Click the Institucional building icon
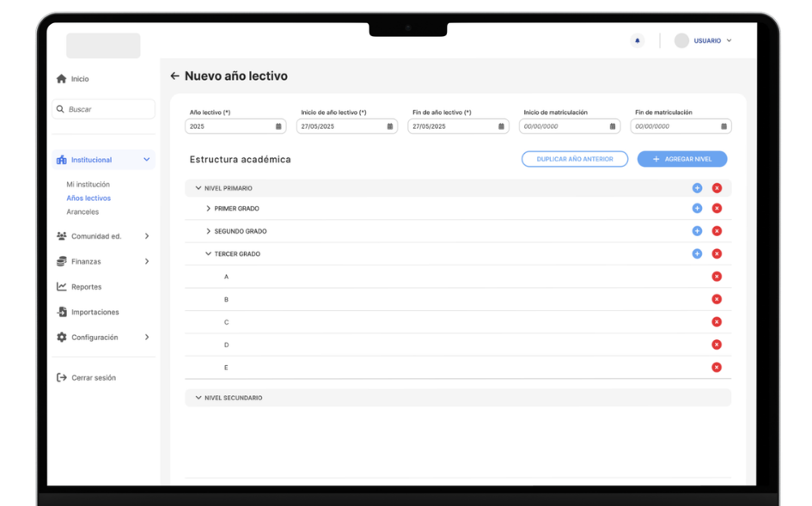Screen dimensions: 812x506 62,160
